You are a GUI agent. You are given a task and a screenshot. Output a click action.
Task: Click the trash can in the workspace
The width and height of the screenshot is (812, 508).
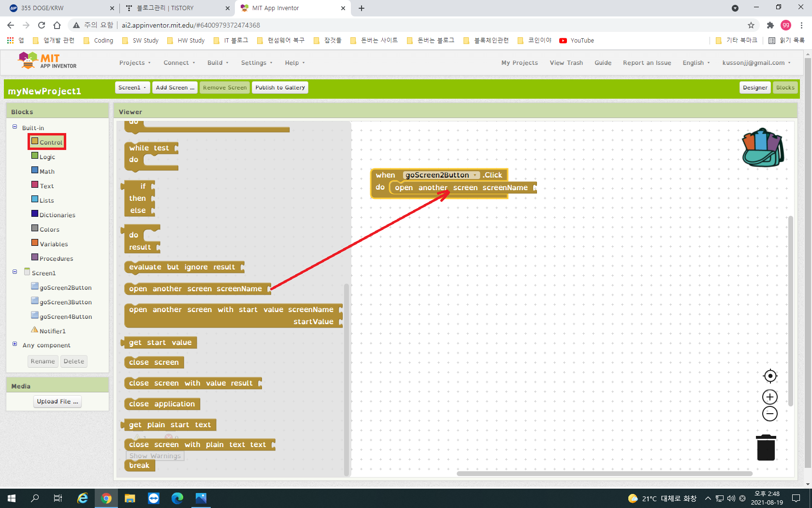(766, 448)
